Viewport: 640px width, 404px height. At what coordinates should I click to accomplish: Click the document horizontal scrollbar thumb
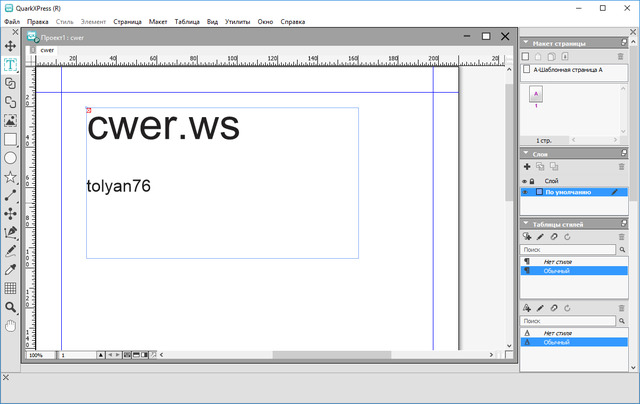point(332,355)
